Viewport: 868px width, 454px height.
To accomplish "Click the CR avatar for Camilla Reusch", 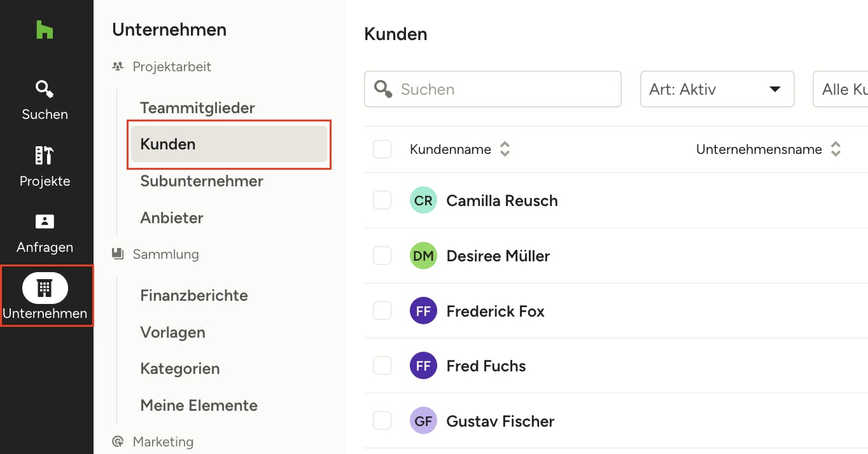I will click(423, 201).
